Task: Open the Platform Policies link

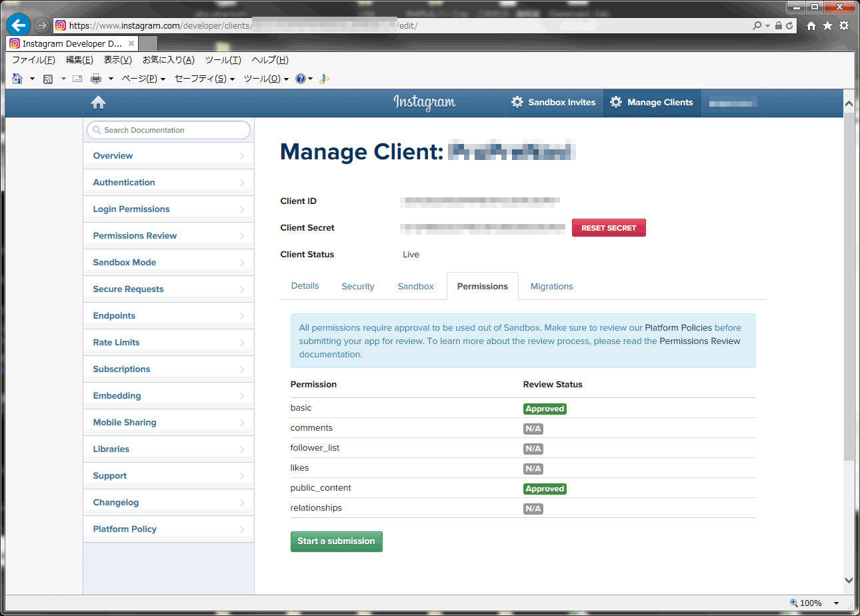Action: (x=678, y=328)
